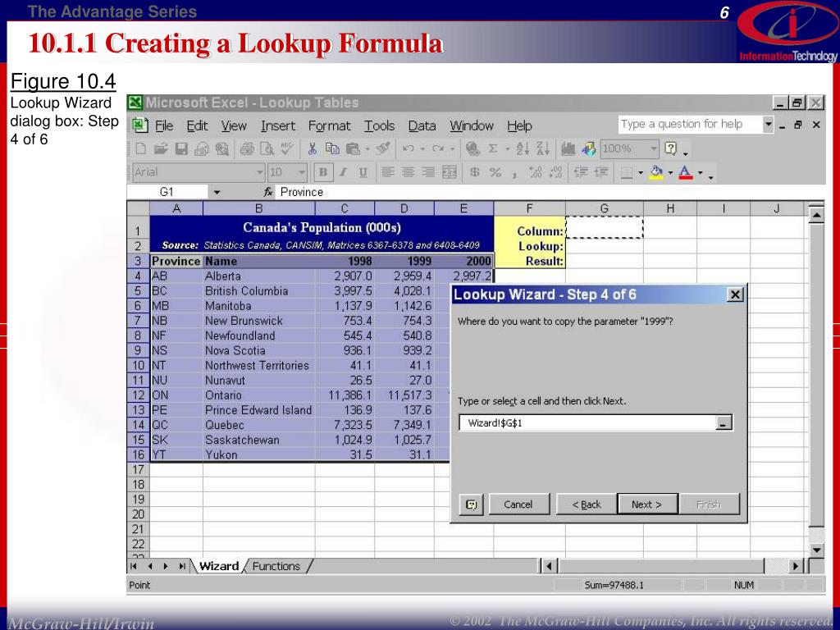Apply Currency Style dollar icon
840x630 pixels.
474,172
